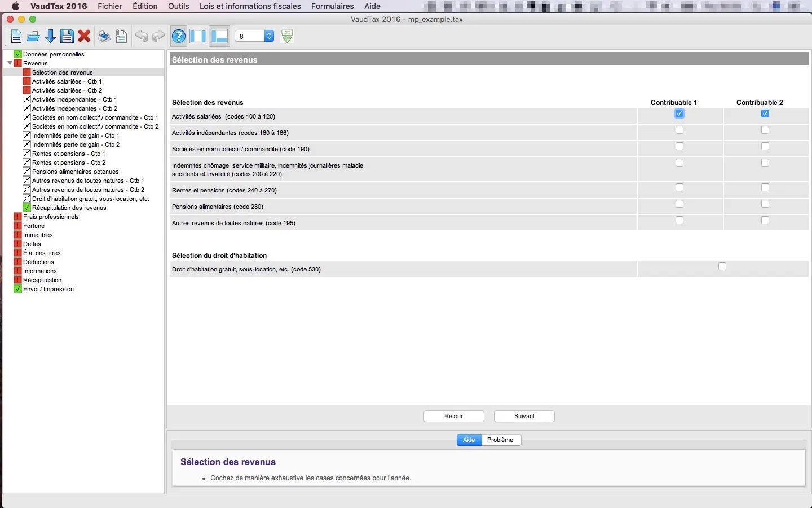Open Récapitulation des revenus in the tree
This screenshot has height=508, width=812.
69,208
